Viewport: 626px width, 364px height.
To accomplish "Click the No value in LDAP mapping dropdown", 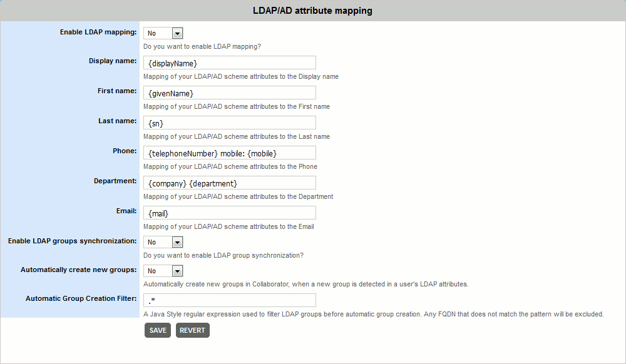I will coord(153,33).
